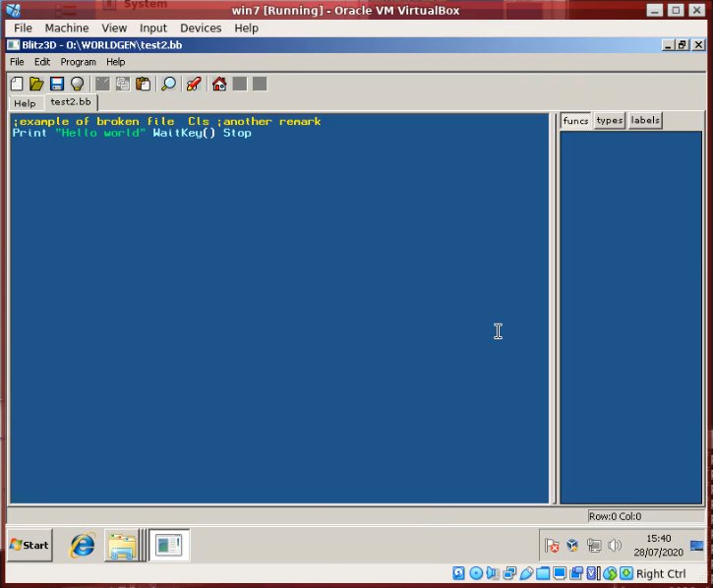Click the Print keyword in code
The height and width of the screenshot is (588, 713).
coord(30,133)
